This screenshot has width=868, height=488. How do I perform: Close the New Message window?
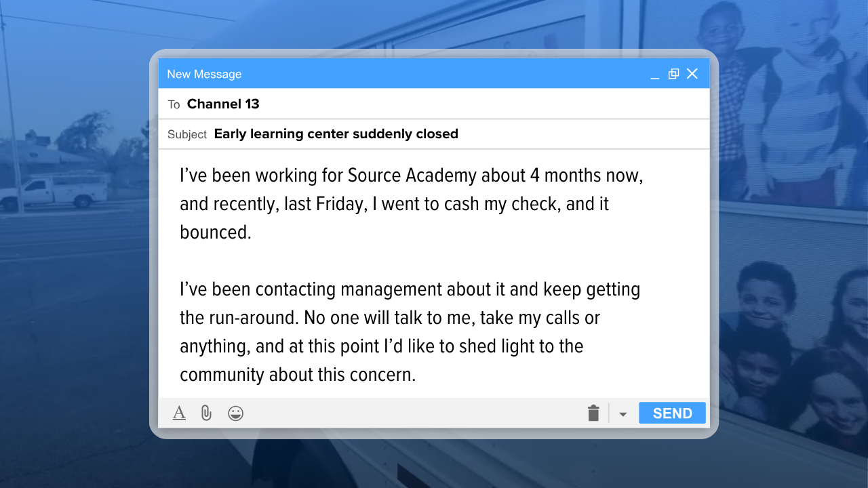[x=692, y=74]
